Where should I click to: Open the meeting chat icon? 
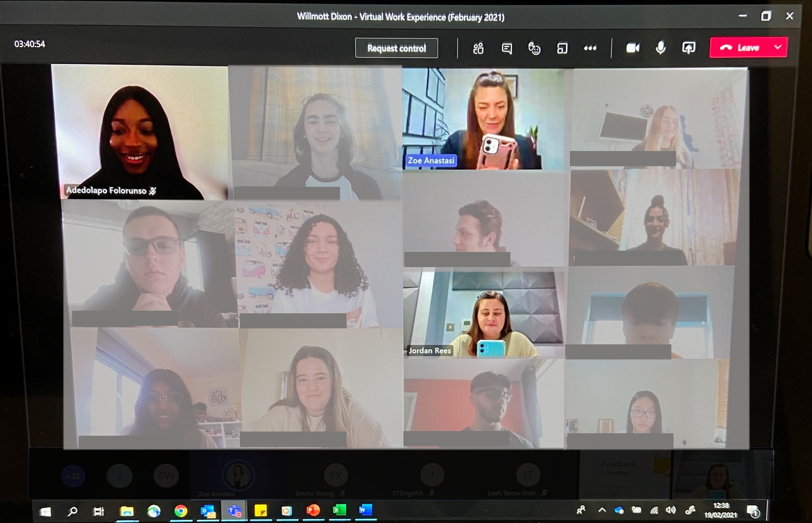tap(507, 48)
